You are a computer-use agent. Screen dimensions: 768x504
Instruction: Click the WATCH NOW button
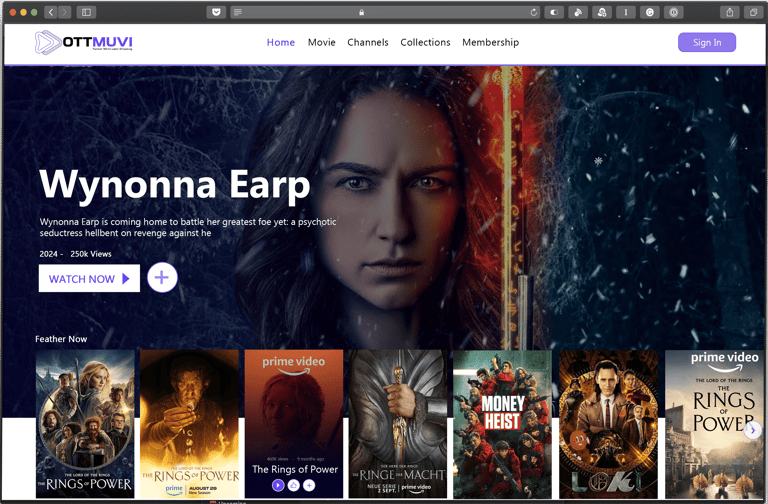pos(89,278)
